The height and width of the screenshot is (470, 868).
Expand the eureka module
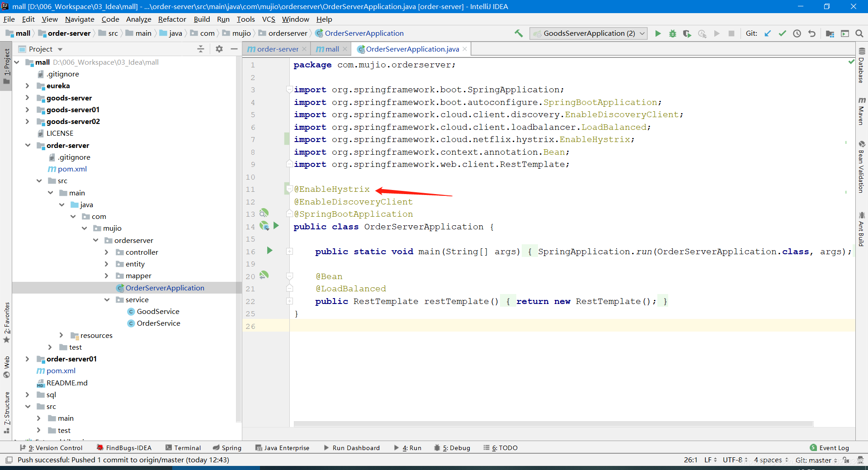point(27,85)
